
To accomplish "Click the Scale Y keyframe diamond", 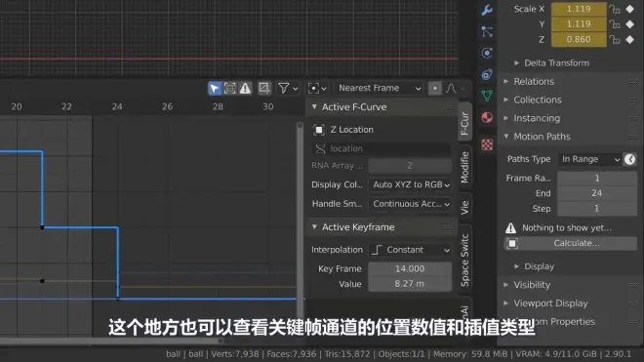I will point(630,24).
